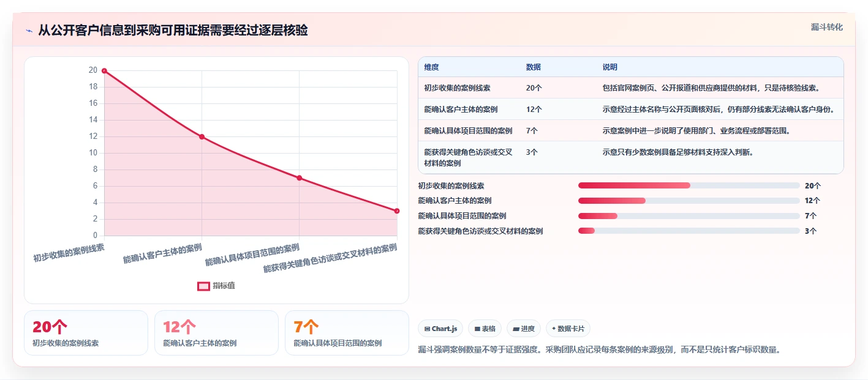Viewport: 868px width, 380px height.
Task: Click the 3个 value in the table
Action: tap(532, 152)
